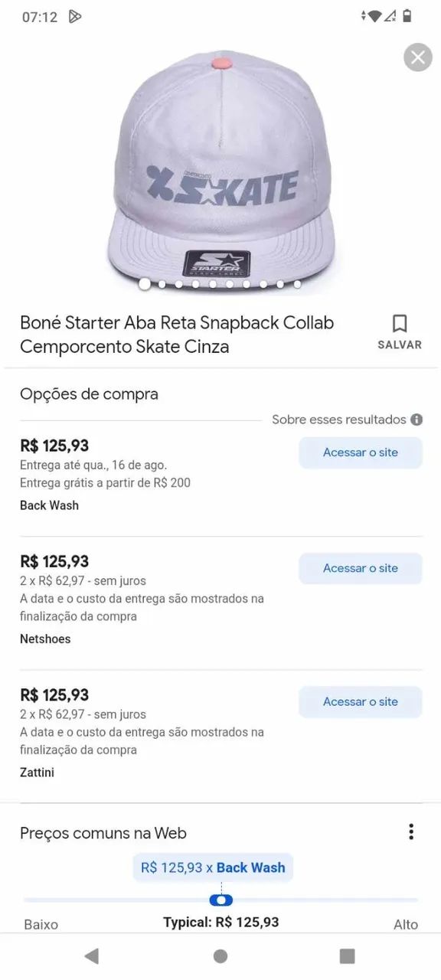Open recent apps with the square button

[x=346, y=956]
